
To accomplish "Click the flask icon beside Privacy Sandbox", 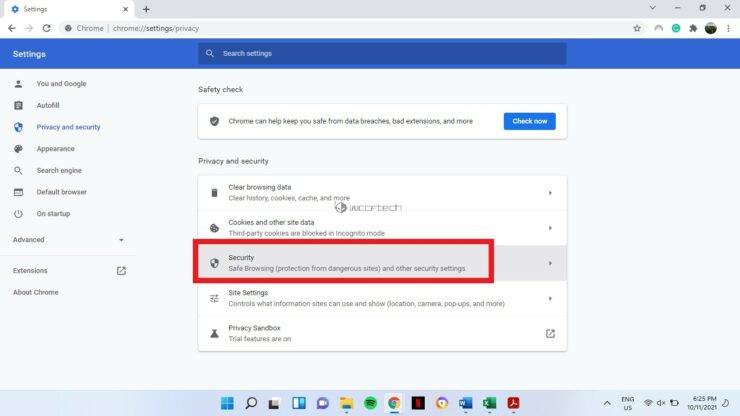I will 214,334.
